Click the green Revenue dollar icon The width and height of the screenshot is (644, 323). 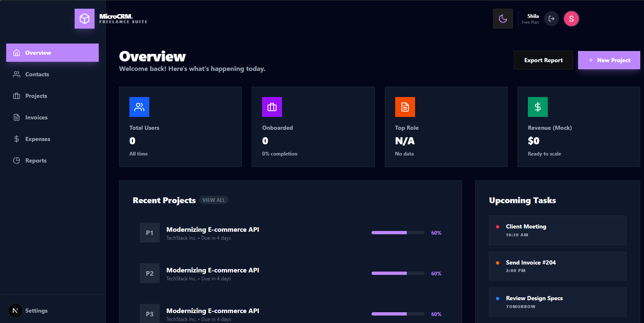(537, 107)
